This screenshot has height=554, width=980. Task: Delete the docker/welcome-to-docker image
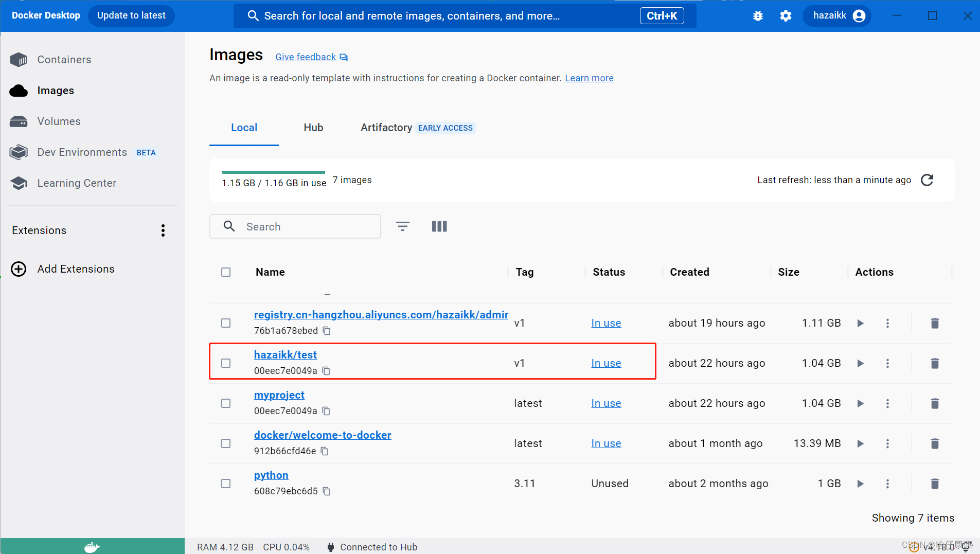pos(935,443)
